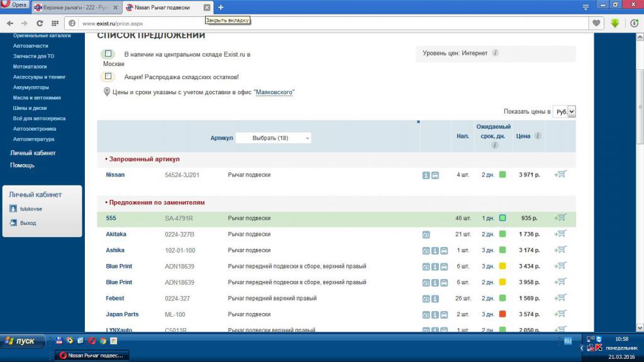The width and height of the screenshot is (644, 362).
Task: Click Выход logout link
Action: coord(28,223)
